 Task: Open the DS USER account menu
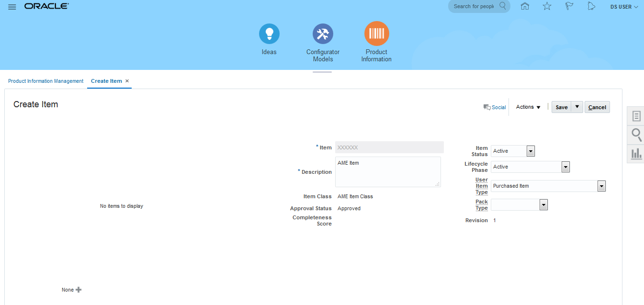tap(624, 7)
